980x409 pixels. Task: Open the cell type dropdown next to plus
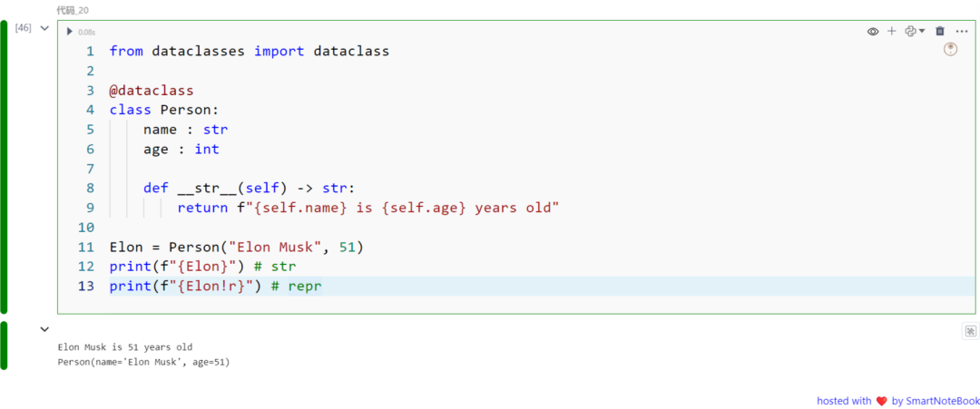915,31
